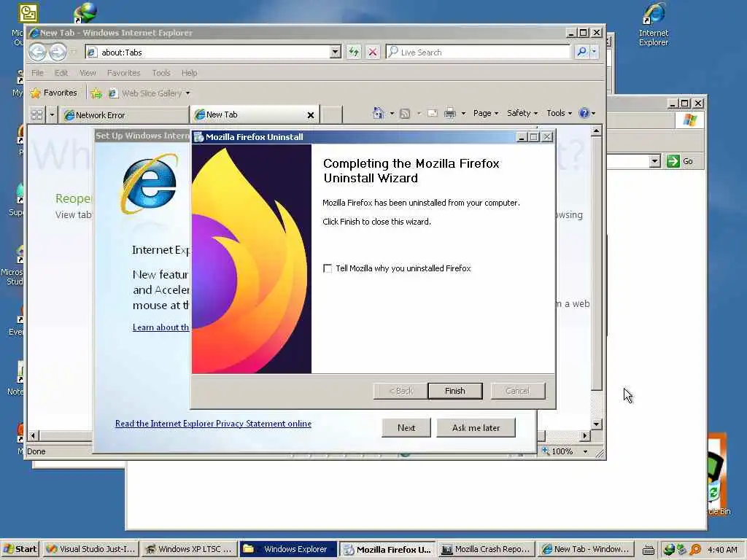Screen dimensions: 747x560
Task: Click Next in Set Up Internet Explorer dialog
Action: (x=406, y=427)
